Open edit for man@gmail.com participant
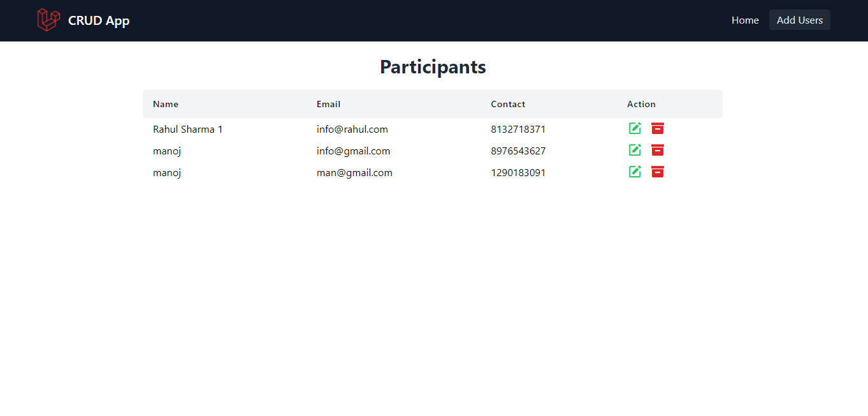Image resolution: width=868 pixels, height=416 pixels. tap(635, 172)
